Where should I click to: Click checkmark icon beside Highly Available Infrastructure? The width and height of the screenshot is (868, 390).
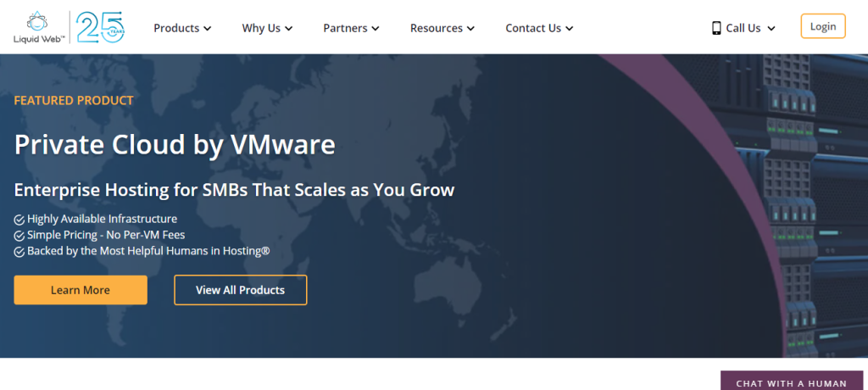(19, 220)
